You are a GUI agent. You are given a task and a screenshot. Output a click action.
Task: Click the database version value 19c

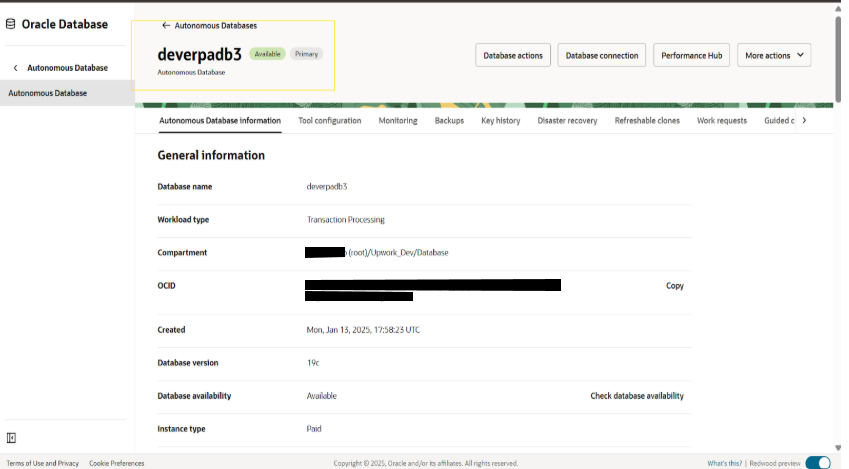coord(313,362)
